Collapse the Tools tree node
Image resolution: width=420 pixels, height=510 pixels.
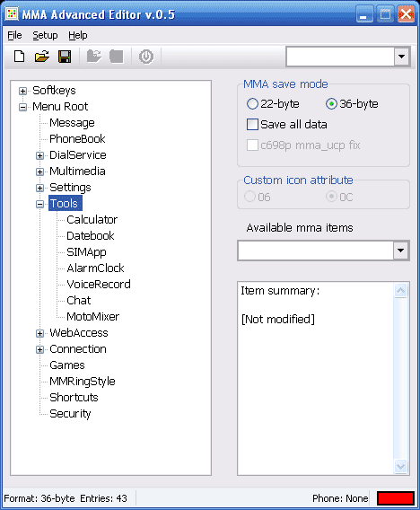click(39, 204)
